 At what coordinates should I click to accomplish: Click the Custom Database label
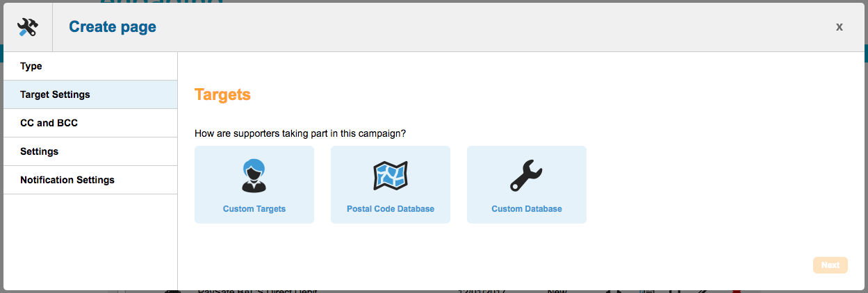tap(527, 209)
